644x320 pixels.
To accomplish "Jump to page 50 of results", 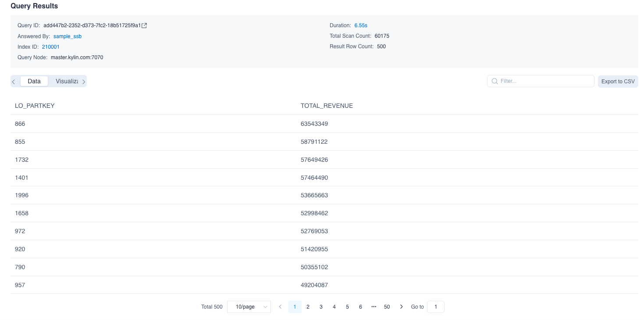I will 387,307.
